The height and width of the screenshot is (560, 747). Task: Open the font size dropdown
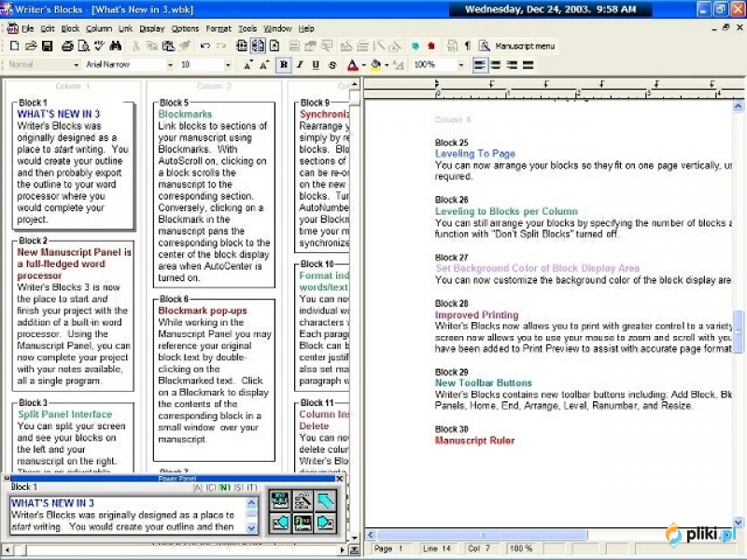click(228, 64)
